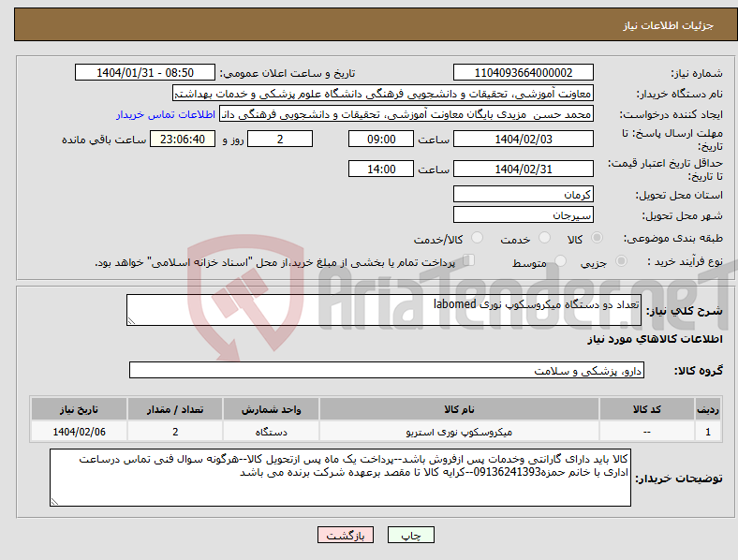Click the اطلاعات کالاهای مورد نیاز heading

click(x=655, y=339)
